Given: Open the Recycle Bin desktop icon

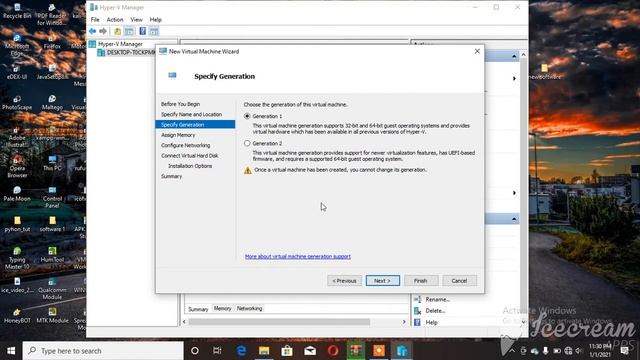Looking at the screenshot, I should (x=17, y=11).
